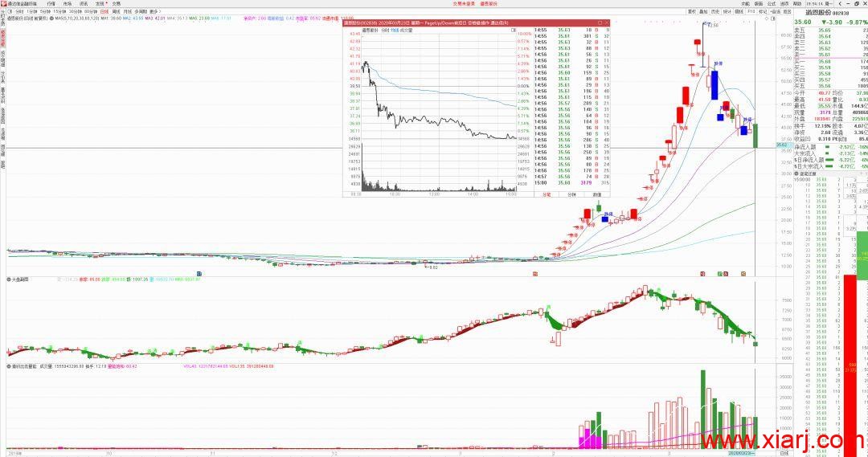This screenshot has height=457, width=868.
Task: Switch chart to 分时 period
Action: pos(19,11)
